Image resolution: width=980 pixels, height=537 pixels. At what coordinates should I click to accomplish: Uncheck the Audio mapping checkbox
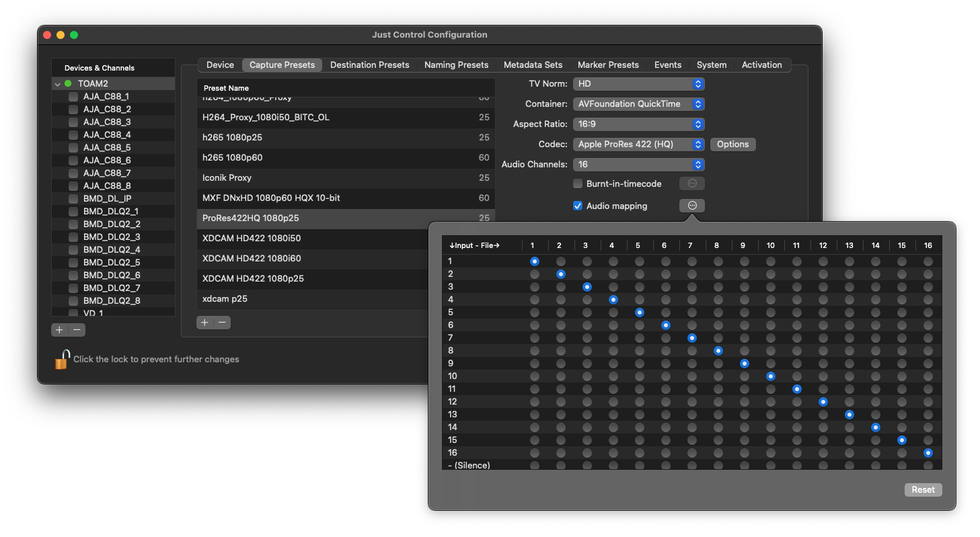(577, 206)
